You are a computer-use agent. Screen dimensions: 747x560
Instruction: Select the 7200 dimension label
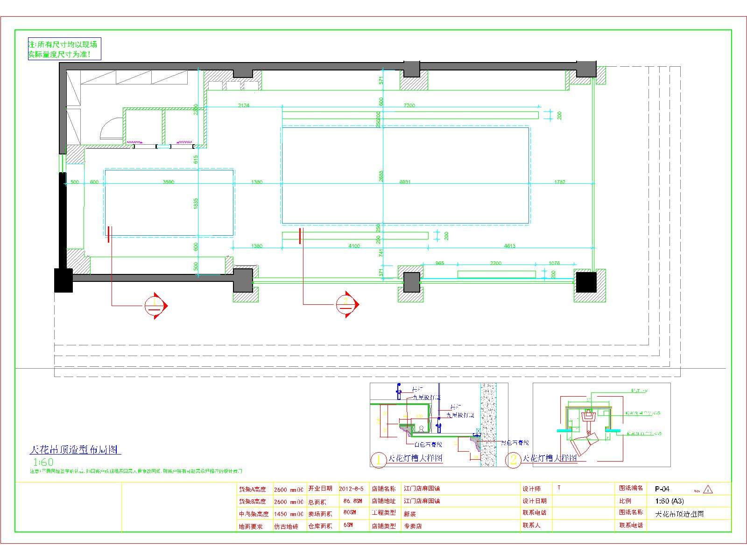[409, 105]
